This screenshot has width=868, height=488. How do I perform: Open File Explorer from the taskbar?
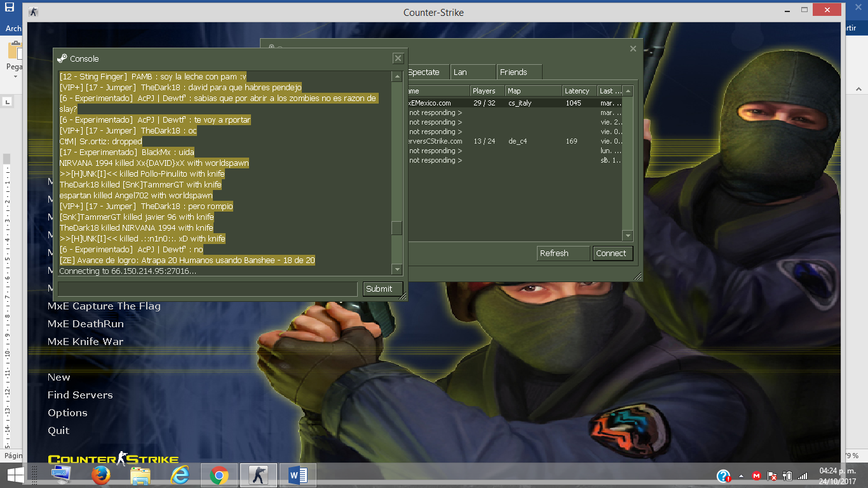point(140,475)
